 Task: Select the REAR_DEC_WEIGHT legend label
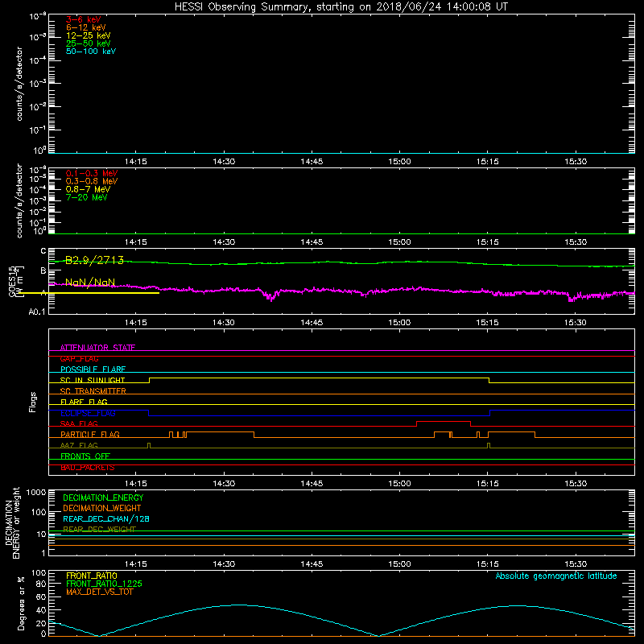coord(99,529)
